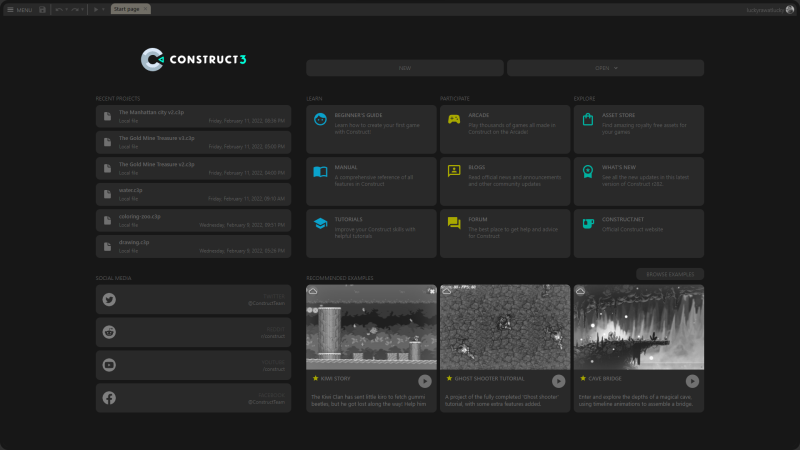This screenshot has height=450, width=800.
Task: Open the undo history dropdown arrow
Action: tap(66, 9)
